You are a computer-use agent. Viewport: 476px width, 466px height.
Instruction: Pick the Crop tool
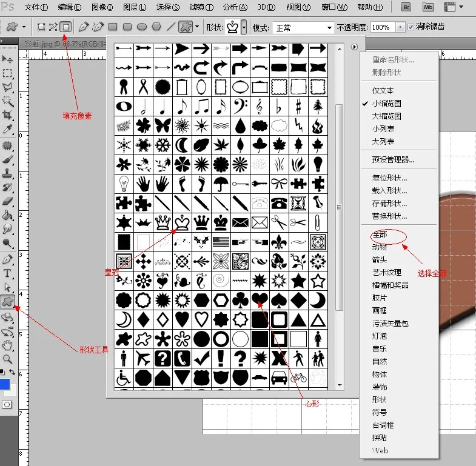8,115
